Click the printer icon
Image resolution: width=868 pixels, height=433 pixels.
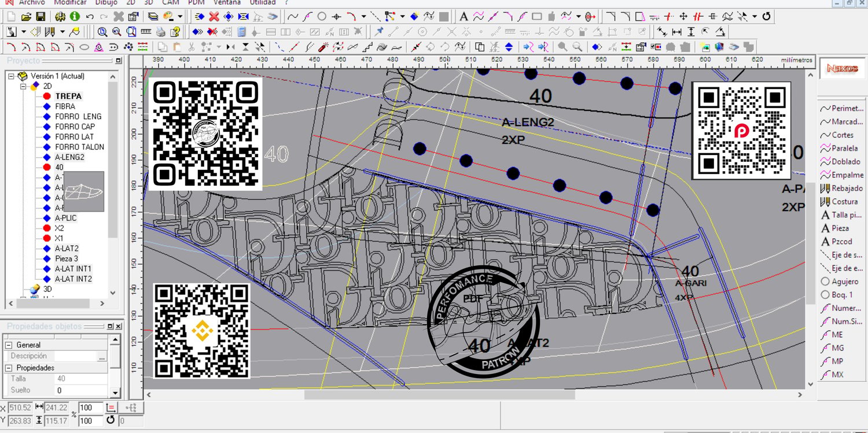[161, 31]
